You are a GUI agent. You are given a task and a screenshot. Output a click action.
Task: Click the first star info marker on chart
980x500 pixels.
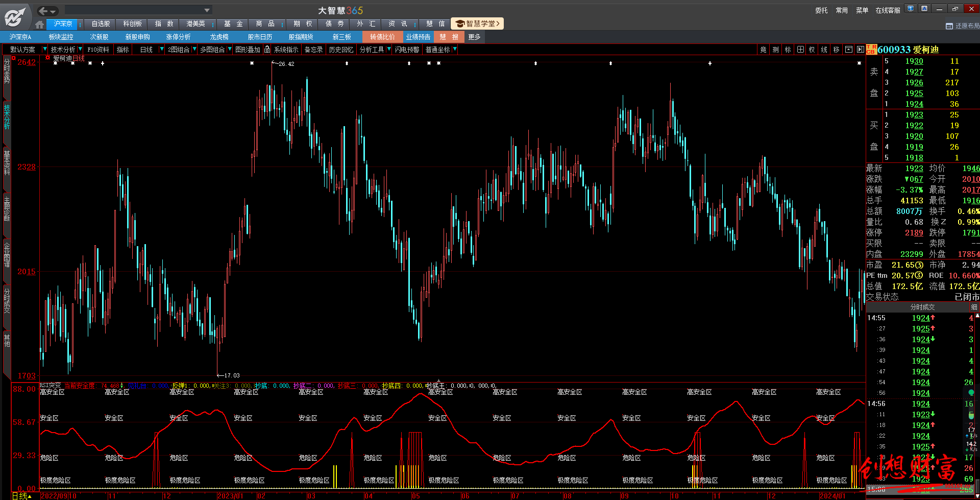point(55,63)
